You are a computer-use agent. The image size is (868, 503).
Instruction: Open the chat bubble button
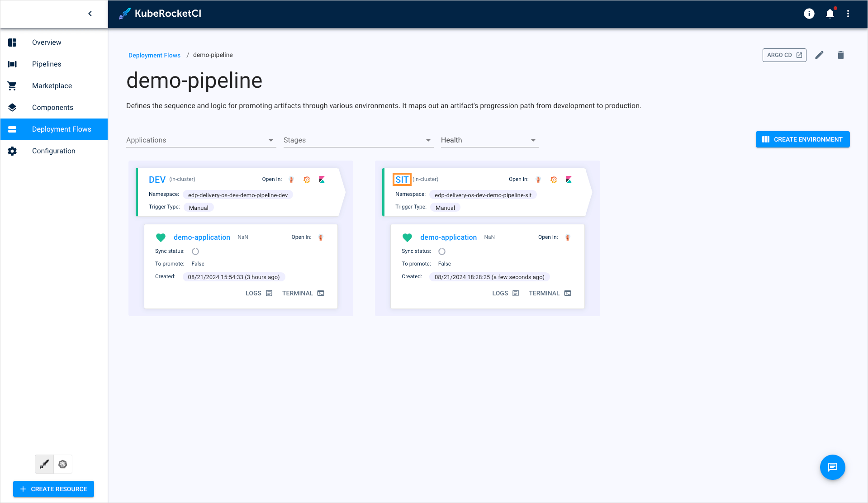(x=832, y=467)
